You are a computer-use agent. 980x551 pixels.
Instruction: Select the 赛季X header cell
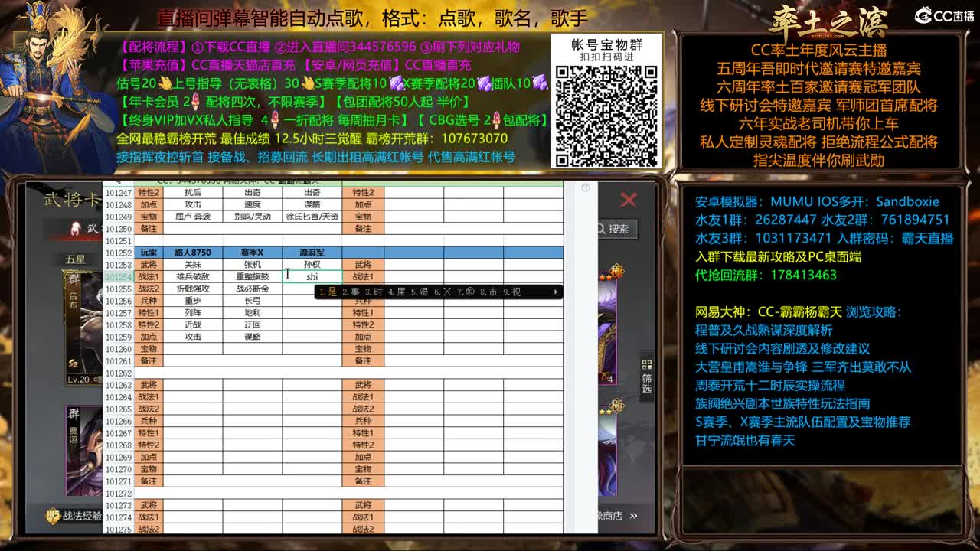click(253, 252)
